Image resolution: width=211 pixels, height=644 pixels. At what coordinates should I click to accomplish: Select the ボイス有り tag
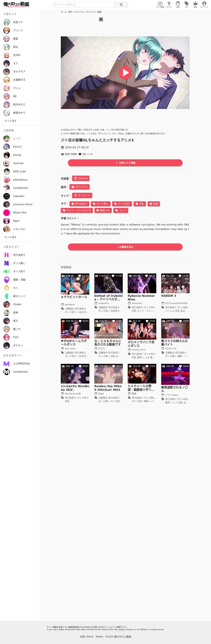pos(122,204)
